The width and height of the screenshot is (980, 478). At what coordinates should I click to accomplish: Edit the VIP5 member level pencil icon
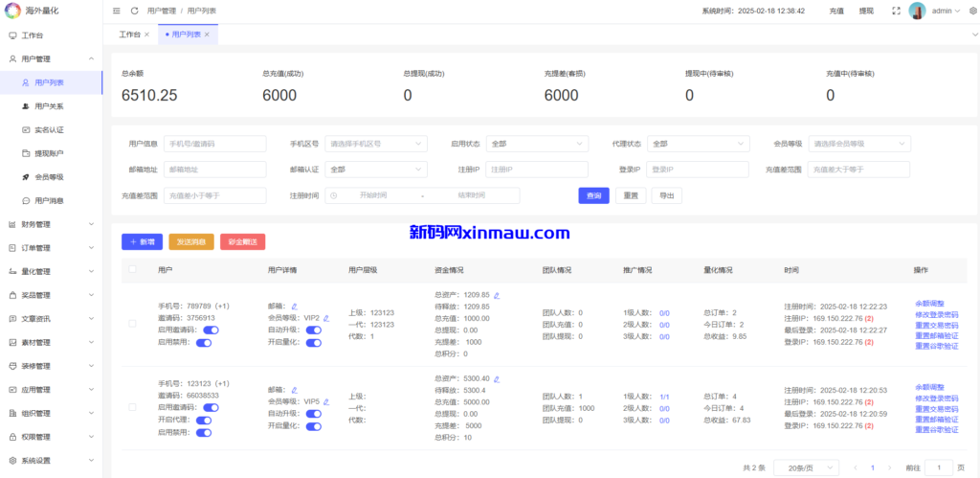point(326,401)
